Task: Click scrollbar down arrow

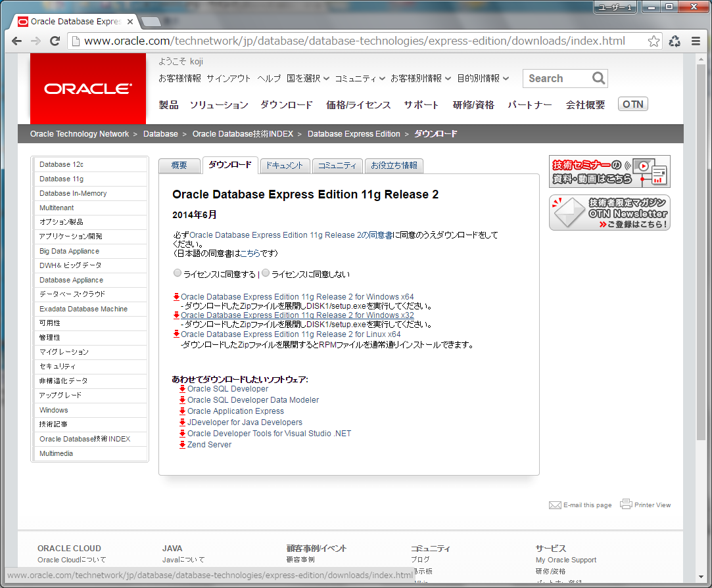Action: [x=701, y=577]
